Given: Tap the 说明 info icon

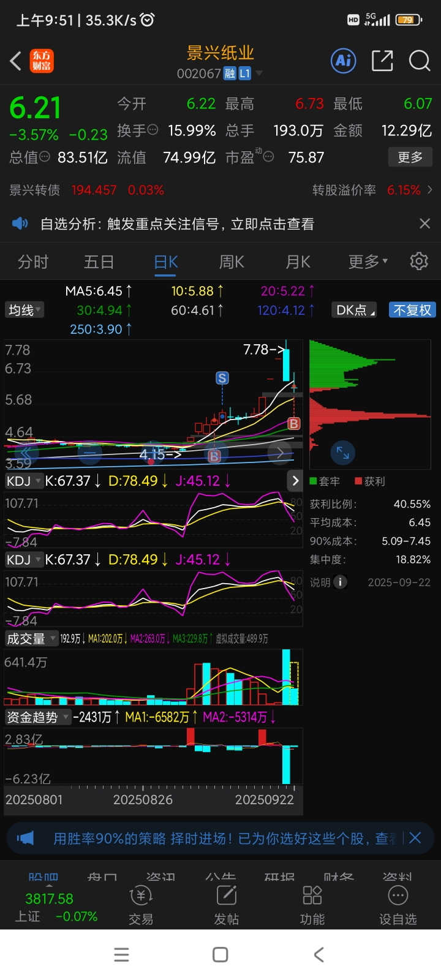Looking at the screenshot, I should 340,582.
